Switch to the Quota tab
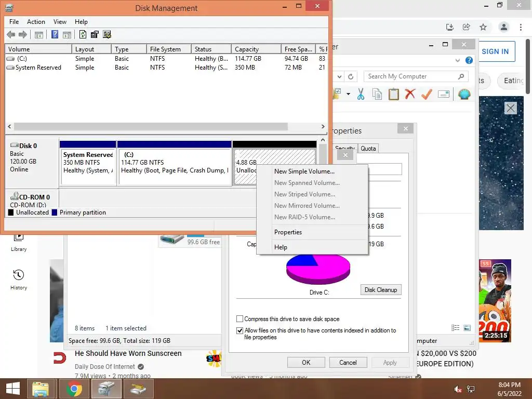Image resolution: width=532 pixels, height=399 pixels. pos(368,148)
